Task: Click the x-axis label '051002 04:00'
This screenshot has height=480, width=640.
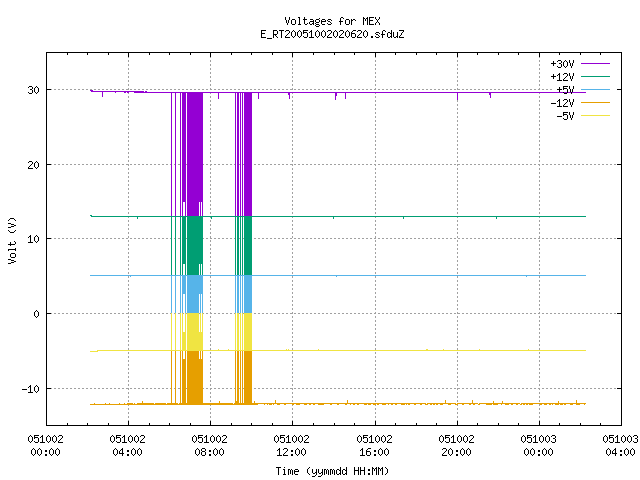Action: 128,445
